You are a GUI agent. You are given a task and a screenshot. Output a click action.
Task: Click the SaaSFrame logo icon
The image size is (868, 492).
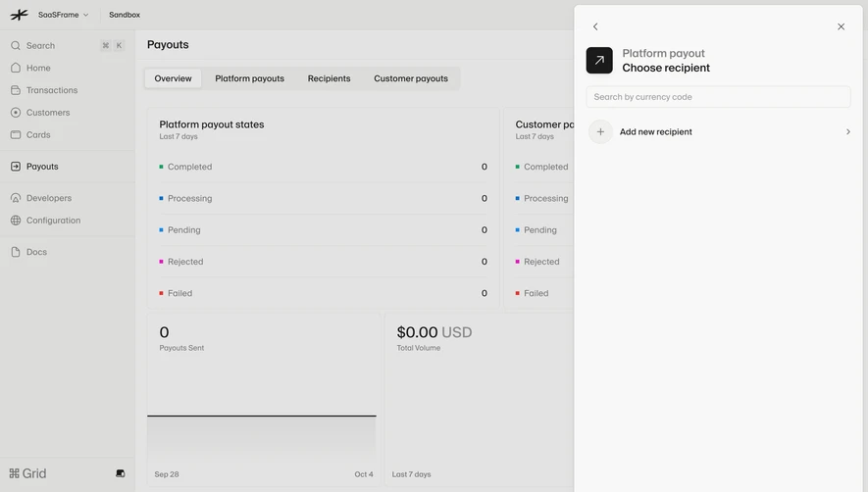click(x=19, y=15)
